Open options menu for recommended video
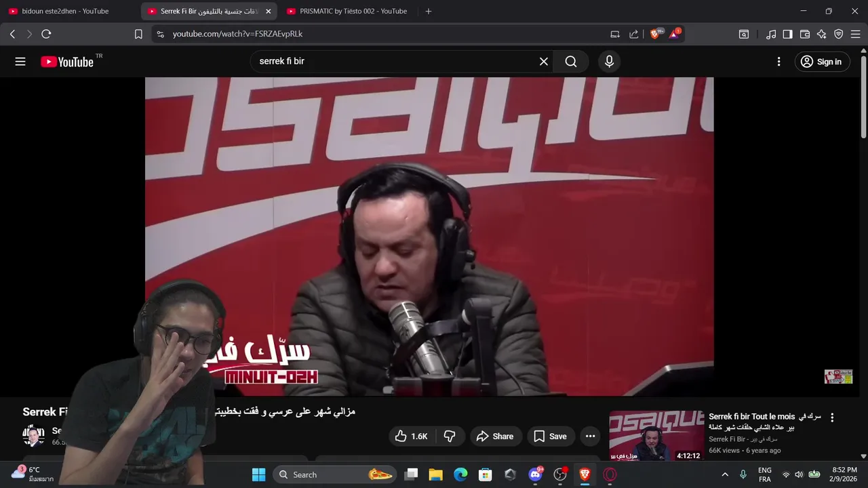The height and width of the screenshot is (488, 868). click(x=832, y=418)
